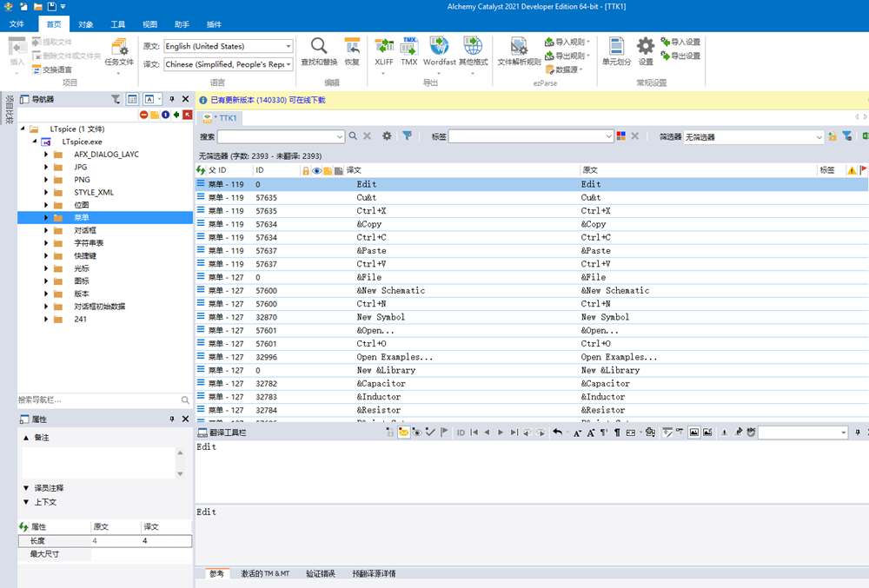Image resolution: width=869 pixels, height=588 pixels.
Task: Expand the AFX_DIALOG_LAYC folder
Action: click(46, 155)
